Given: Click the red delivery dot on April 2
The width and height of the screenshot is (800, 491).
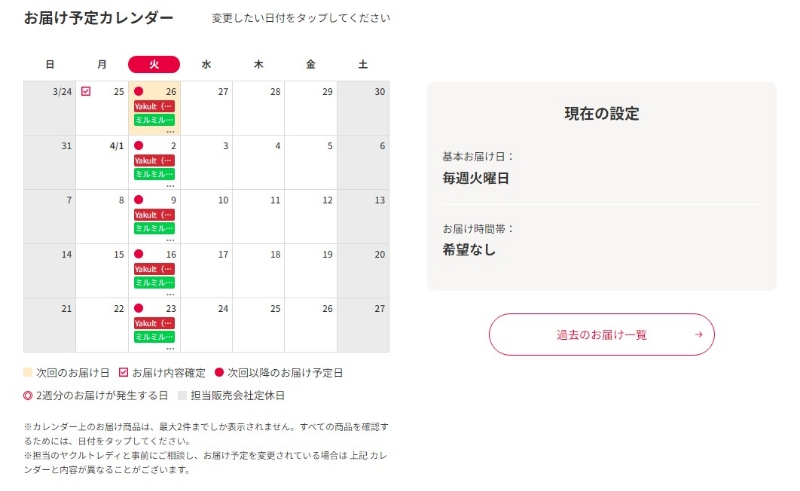Looking at the screenshot, I should tap(138, 145).
